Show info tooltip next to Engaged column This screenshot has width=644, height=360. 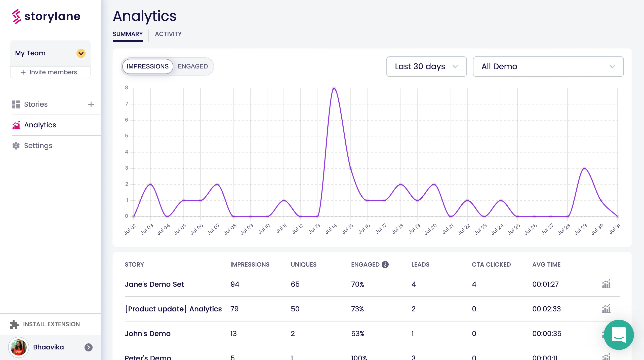tap(385, 265)
